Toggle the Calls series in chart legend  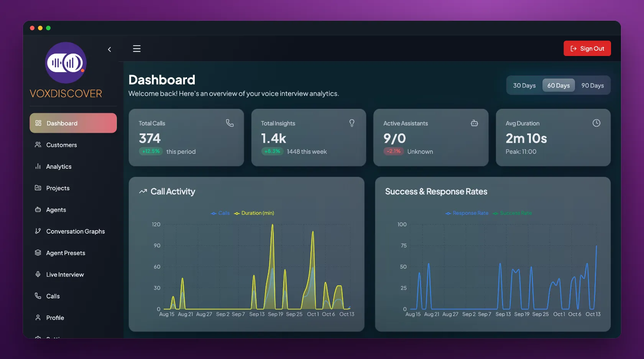(220, 213)
